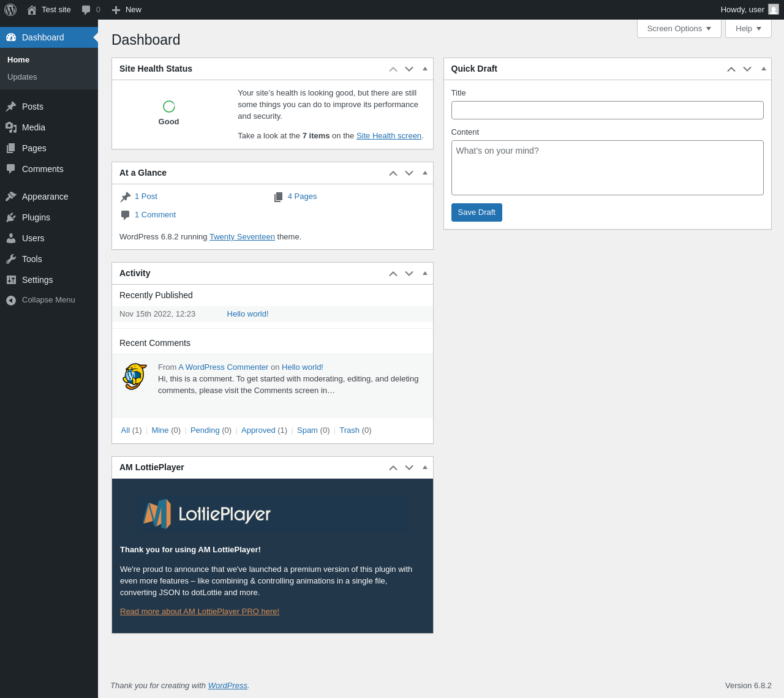Open the 1 Comment link
Screen dimensions: 784x698
tap(155, 215)
